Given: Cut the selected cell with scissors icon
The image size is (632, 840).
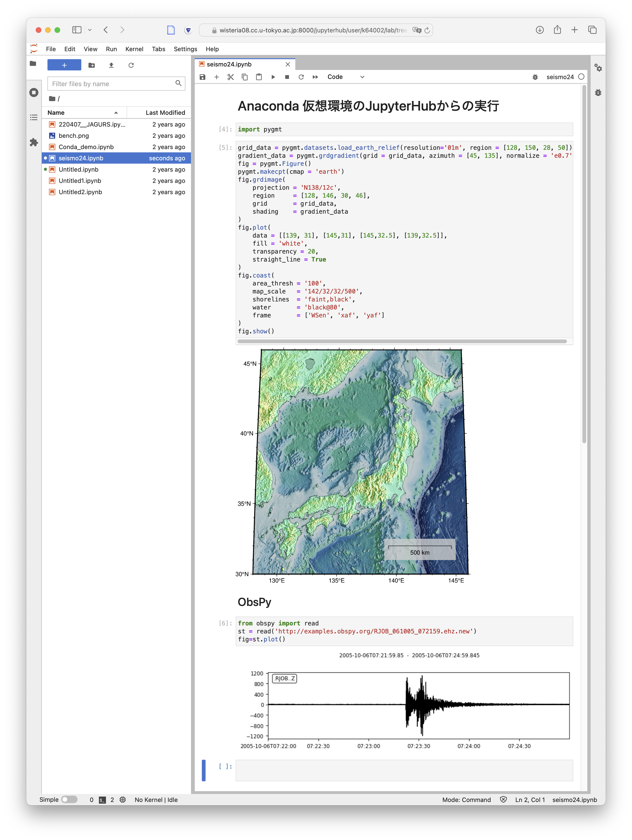Looking at the screenshot, I should click(x=230, y=77).
